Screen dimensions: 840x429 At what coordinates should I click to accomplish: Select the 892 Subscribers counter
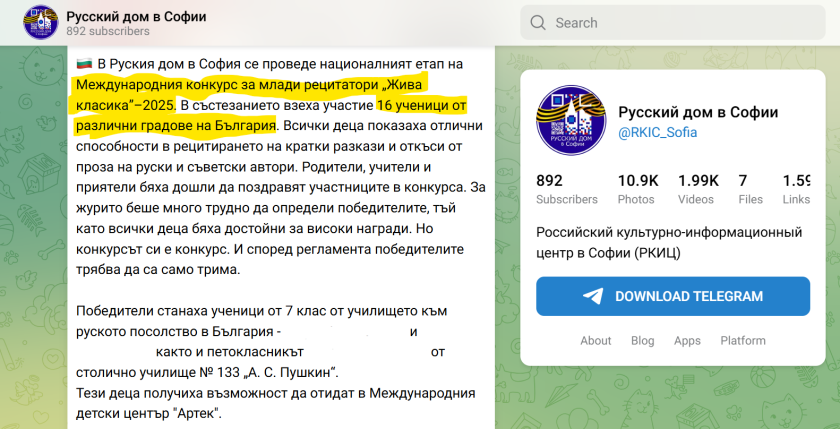point(566,189)
